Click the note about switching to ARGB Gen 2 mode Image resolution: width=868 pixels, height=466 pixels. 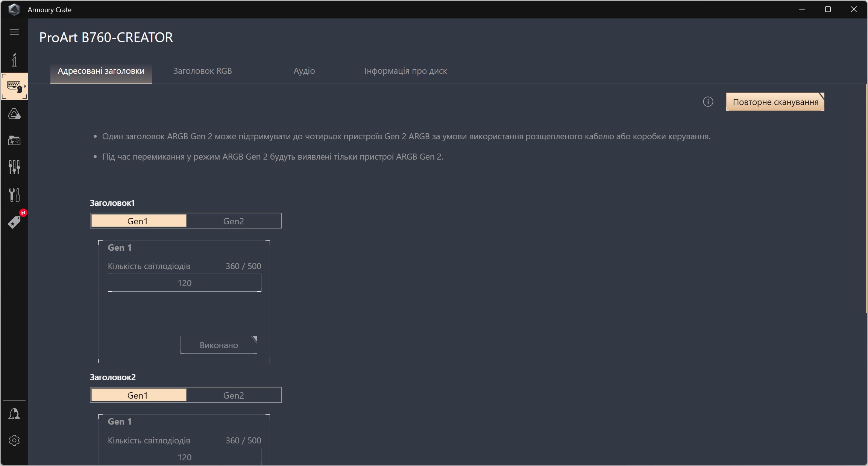(273, 157)
